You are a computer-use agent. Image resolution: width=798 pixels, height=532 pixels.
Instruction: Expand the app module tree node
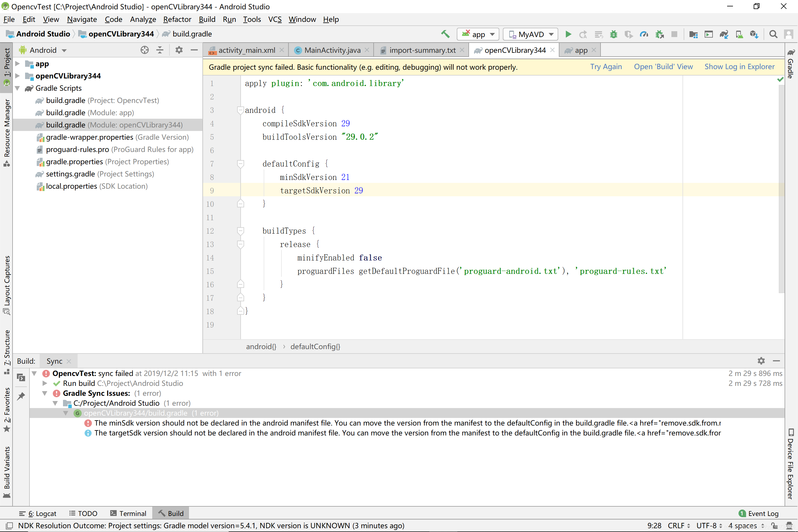[x=17, y=64]
